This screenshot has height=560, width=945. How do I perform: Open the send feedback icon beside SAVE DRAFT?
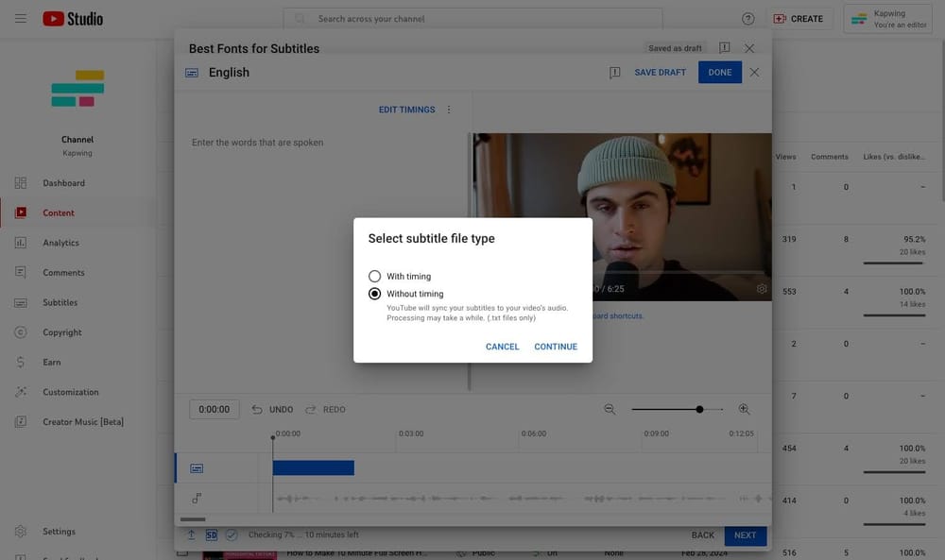(614, 72)
